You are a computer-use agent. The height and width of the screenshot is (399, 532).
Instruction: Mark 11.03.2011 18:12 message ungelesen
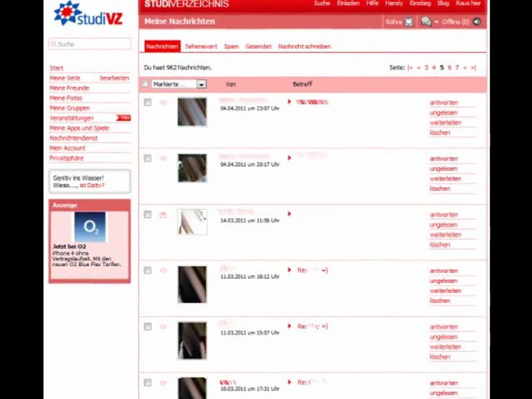pyautogui.click(x=443, y=281)
